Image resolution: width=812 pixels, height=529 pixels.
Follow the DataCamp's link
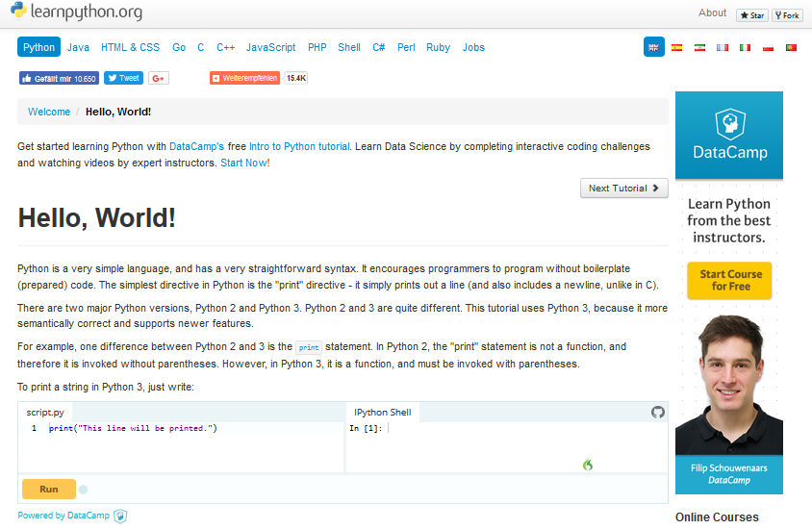(196, 146)
